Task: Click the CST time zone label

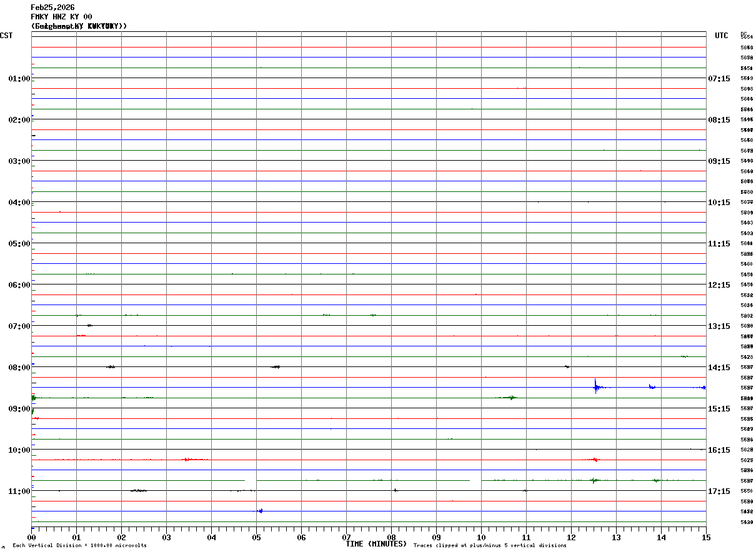Action: [x=6, y=36]
